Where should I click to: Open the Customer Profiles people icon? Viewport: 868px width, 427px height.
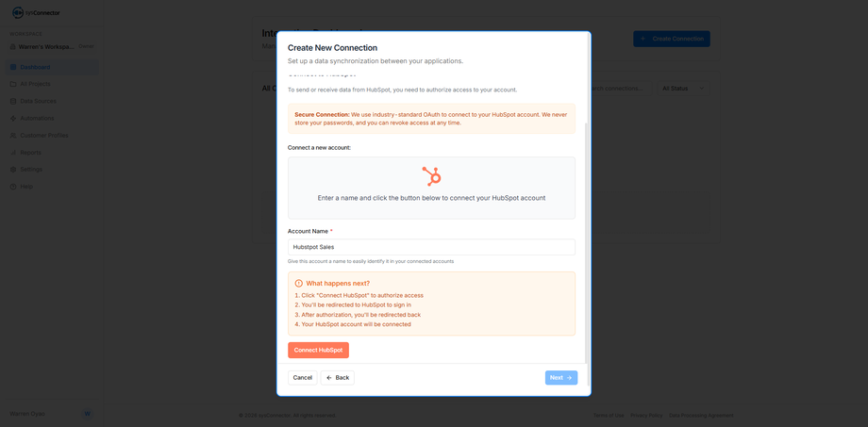(x=13, y=136)
